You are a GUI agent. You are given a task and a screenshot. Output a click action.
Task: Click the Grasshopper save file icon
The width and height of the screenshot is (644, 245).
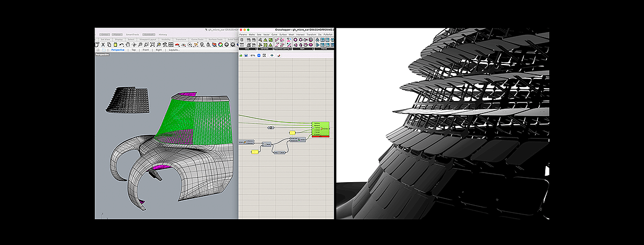tap(246, 55)
